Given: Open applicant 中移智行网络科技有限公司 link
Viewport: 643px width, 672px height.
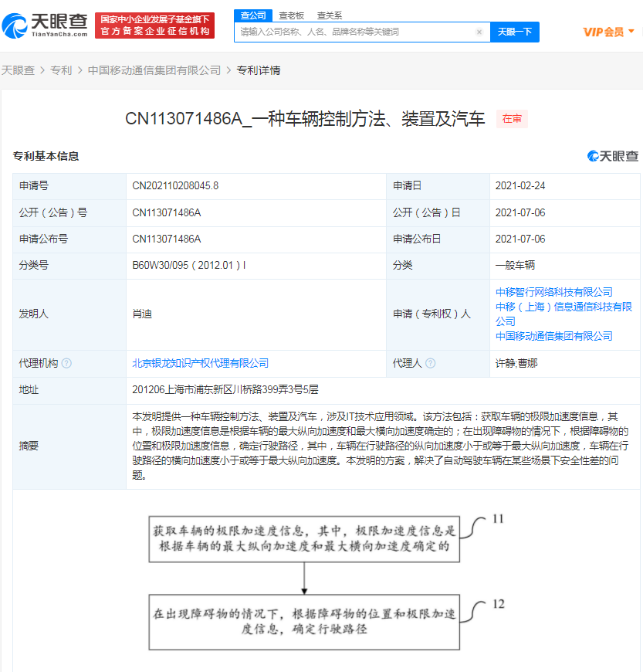Looking at the screenshot, I should point(554,292).
